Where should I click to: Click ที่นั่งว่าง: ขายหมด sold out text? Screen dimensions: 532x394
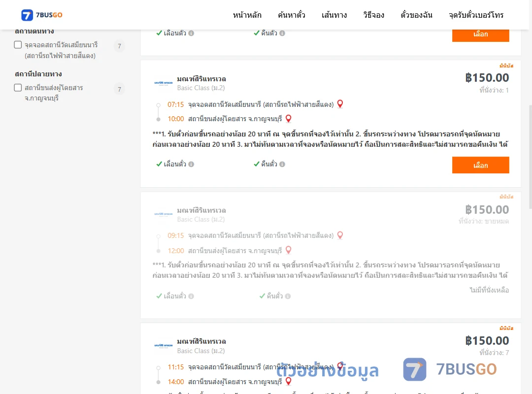point(484,221)
